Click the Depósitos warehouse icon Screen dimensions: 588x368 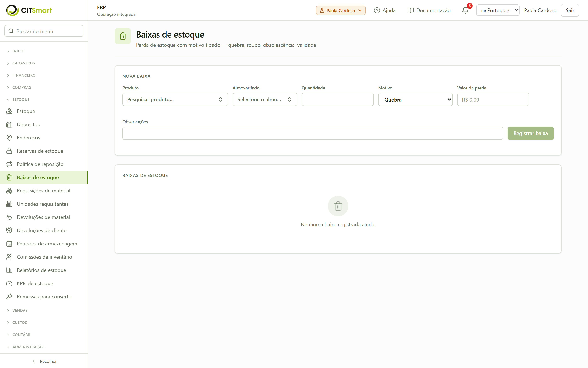click(x=9, y=124)
